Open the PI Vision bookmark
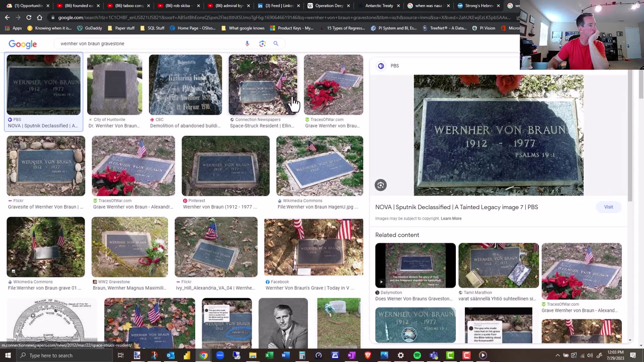 click(x=484, y=28)
